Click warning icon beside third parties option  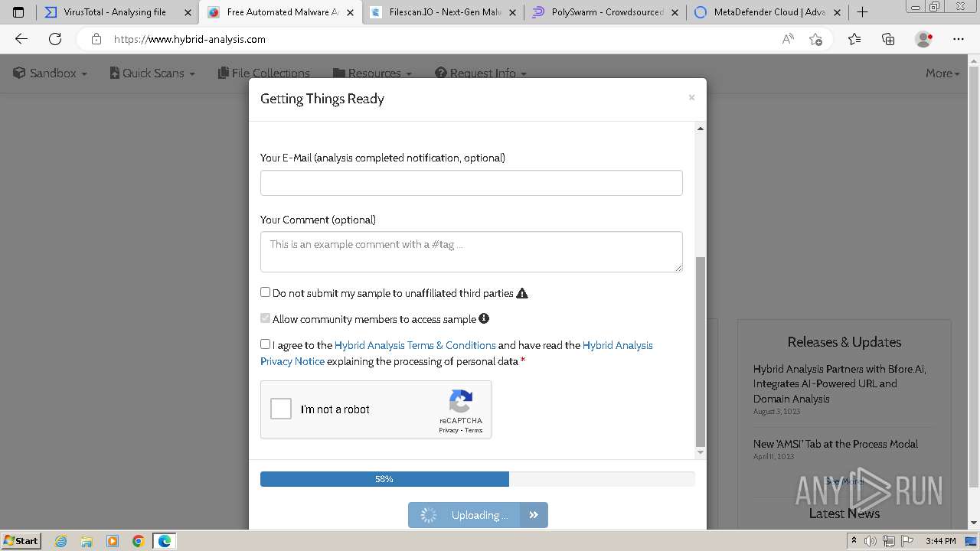(522, 293)
